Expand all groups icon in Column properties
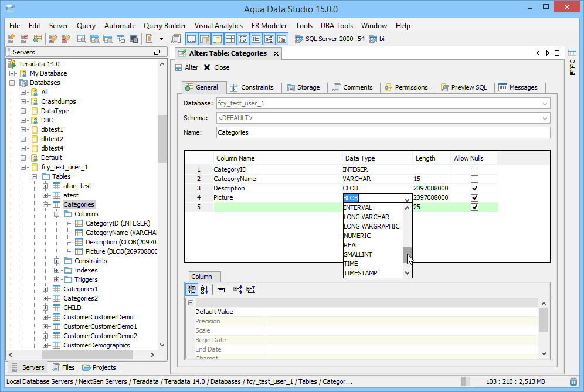 click(237, 289)
